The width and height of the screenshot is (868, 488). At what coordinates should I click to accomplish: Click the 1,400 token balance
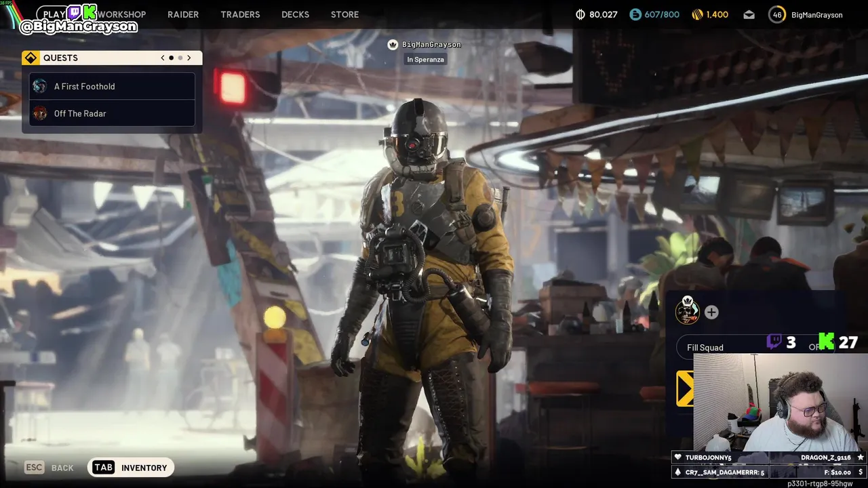pos(717,14)
